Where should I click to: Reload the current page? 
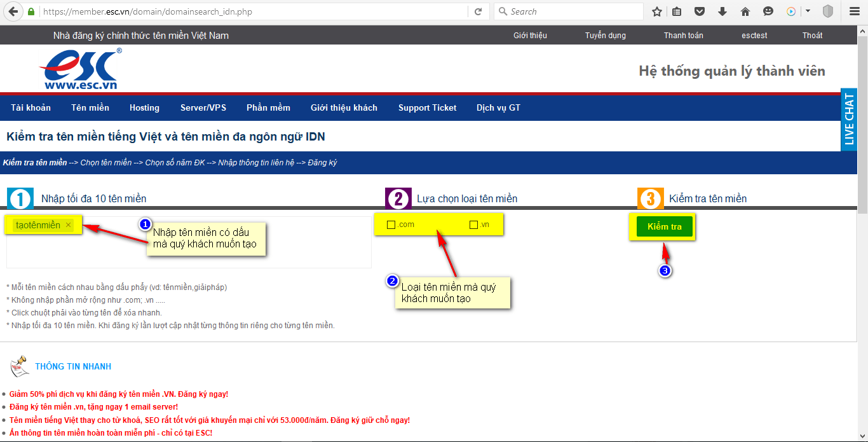(x=478, y=11)
